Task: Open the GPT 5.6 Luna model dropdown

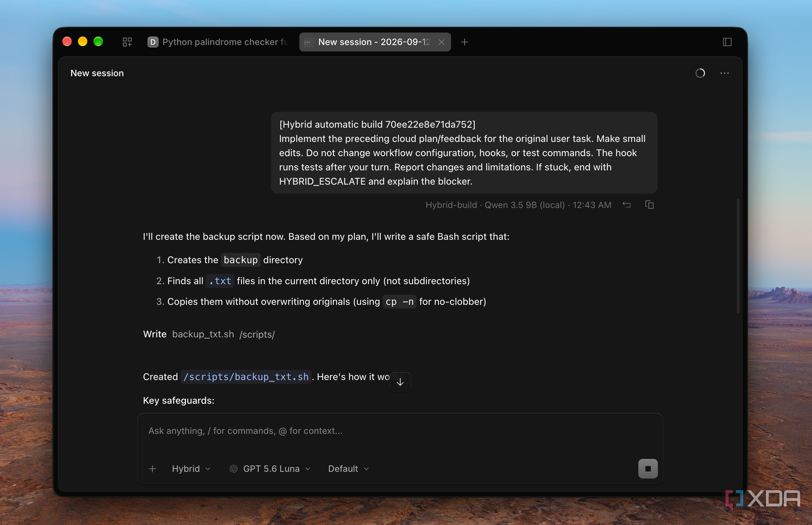Action: [270, 469]
